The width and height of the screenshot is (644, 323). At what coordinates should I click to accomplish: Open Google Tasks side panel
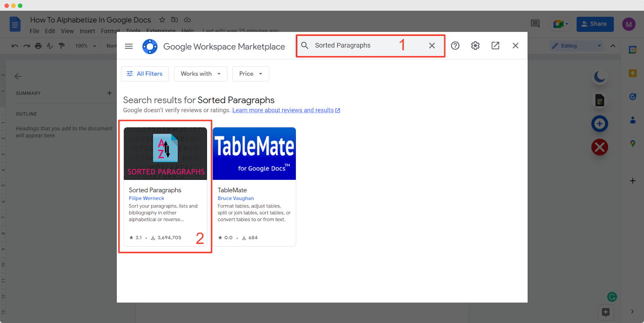[x=633, y=97]
